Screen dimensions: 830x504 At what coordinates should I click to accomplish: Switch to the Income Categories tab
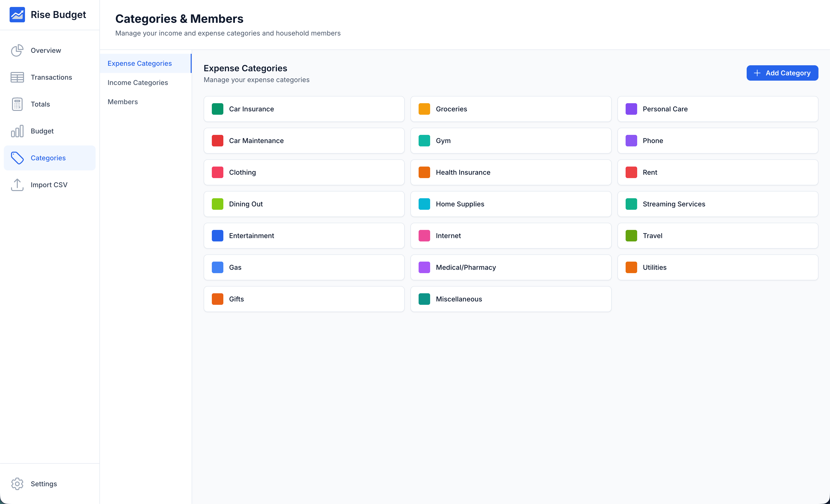[137, 83]
